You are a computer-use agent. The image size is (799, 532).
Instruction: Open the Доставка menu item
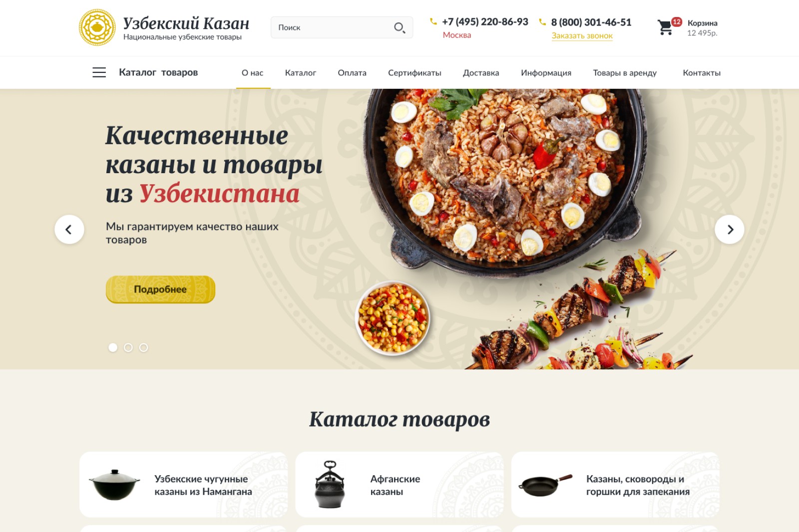coord(481,73)
